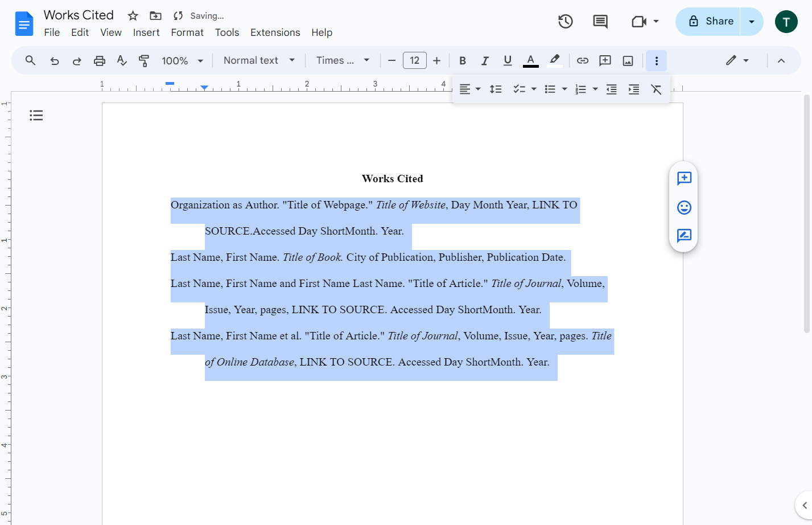
Task: Insert a link
Action: click(583, 61)
